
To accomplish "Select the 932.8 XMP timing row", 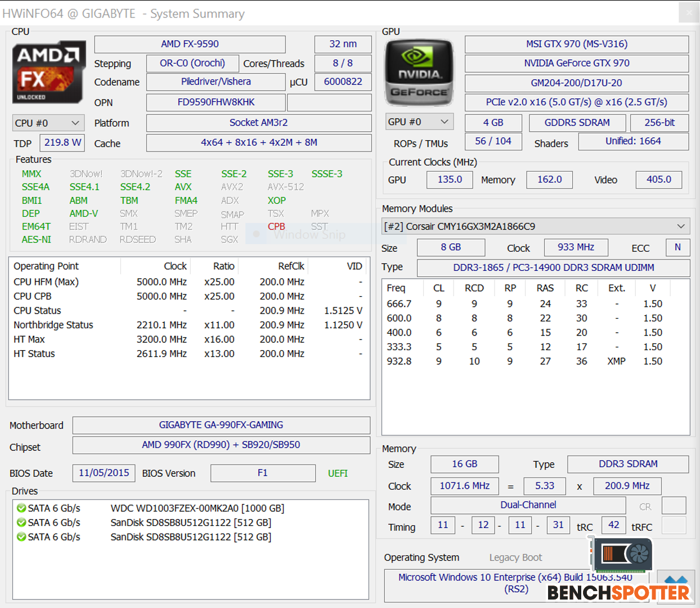I will 535,361.
